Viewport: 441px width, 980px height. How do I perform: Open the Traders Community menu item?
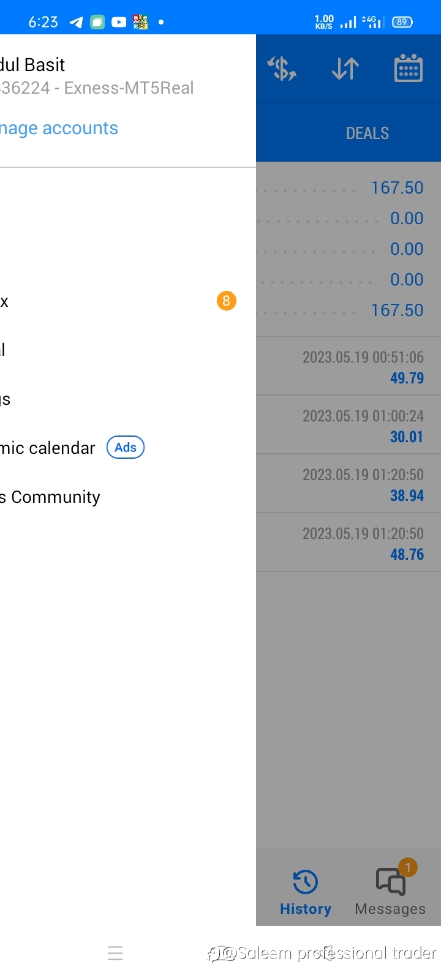pyautogui.click(x=50, y=497)
